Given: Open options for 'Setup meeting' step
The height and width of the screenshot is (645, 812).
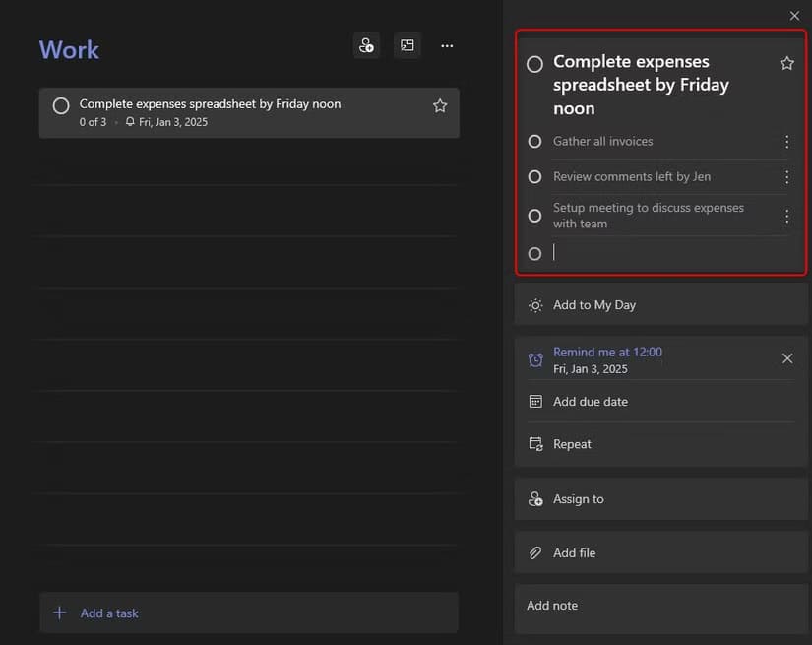Looking at the screenshot, I should (786, 216).
